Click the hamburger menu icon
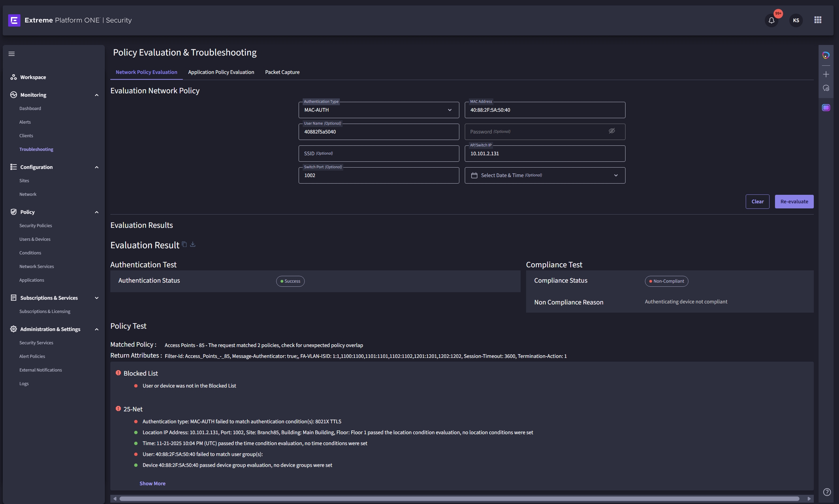The height and width of the screenshot is (504, 839). (x=12, y=54)
